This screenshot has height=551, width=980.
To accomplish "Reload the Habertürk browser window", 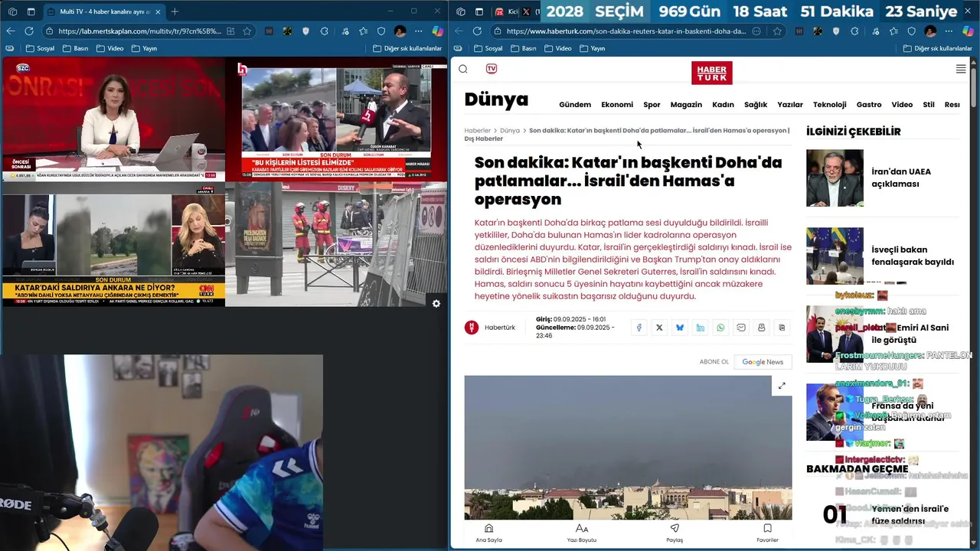I will point(477,31).
